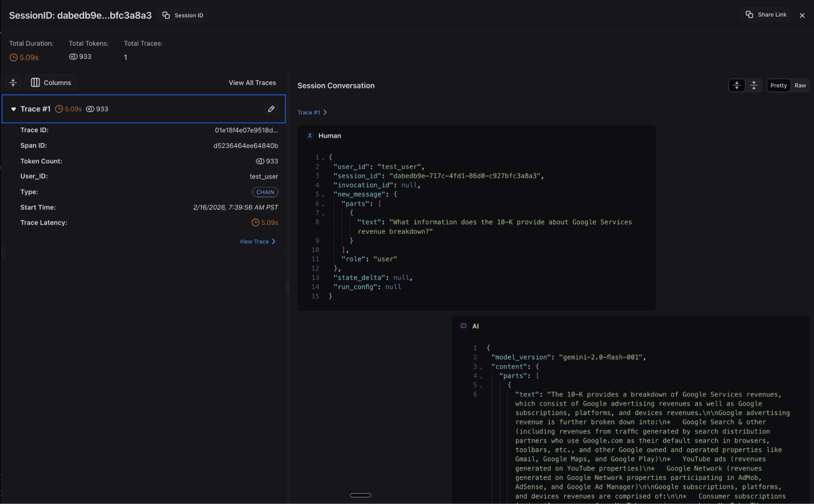
Task: Click the edit pencil icon on Trace #1
Action: click(x=271, y=109)
